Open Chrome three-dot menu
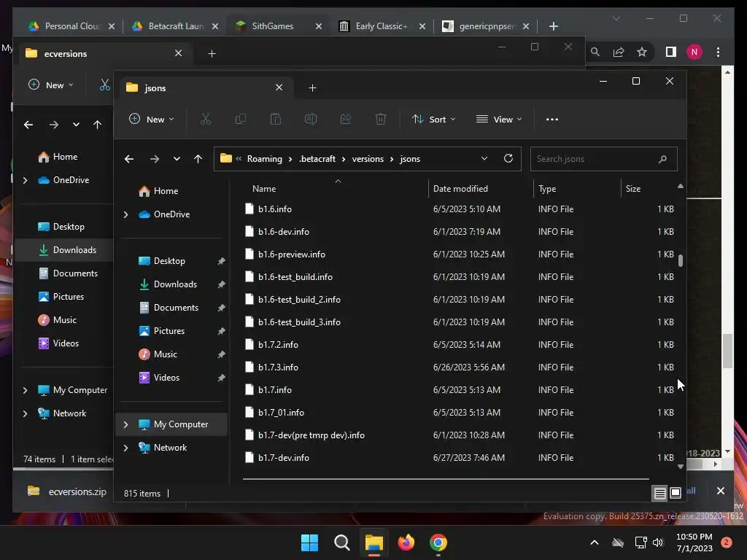The width and height of the screenshot is (747, 560). pyautogui.click(x=719, y=52)
